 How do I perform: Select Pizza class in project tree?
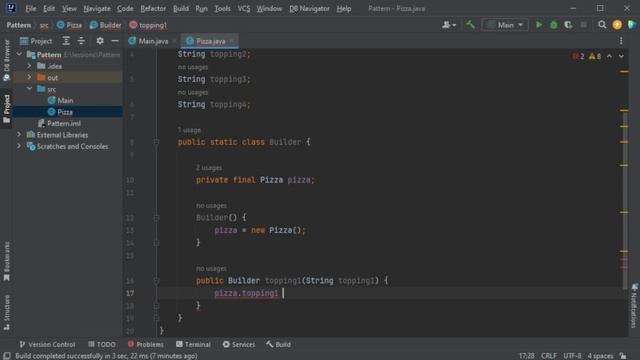pyautogui.click(x=64, y=112)
